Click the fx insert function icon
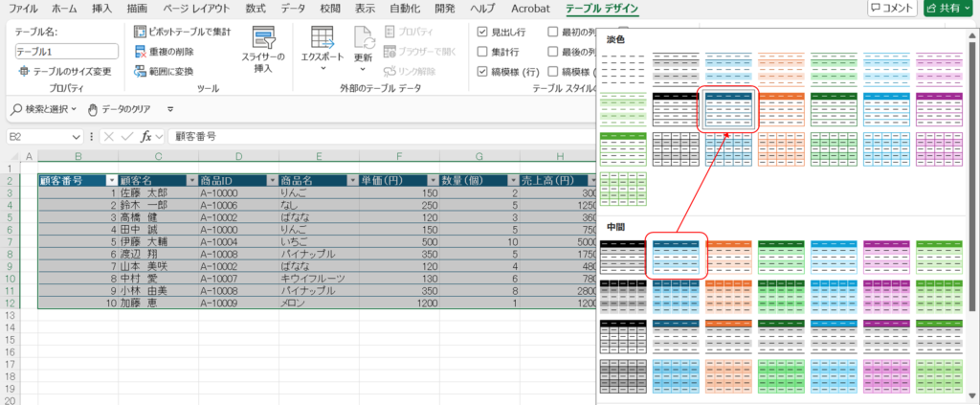Image resolution: width=980 pixels, height=405 pixels. [x=145, y=137]
